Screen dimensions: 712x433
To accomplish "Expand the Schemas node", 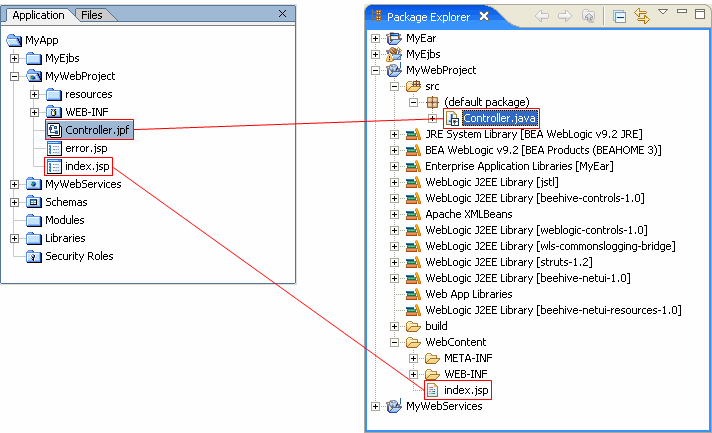I will 15,202.
